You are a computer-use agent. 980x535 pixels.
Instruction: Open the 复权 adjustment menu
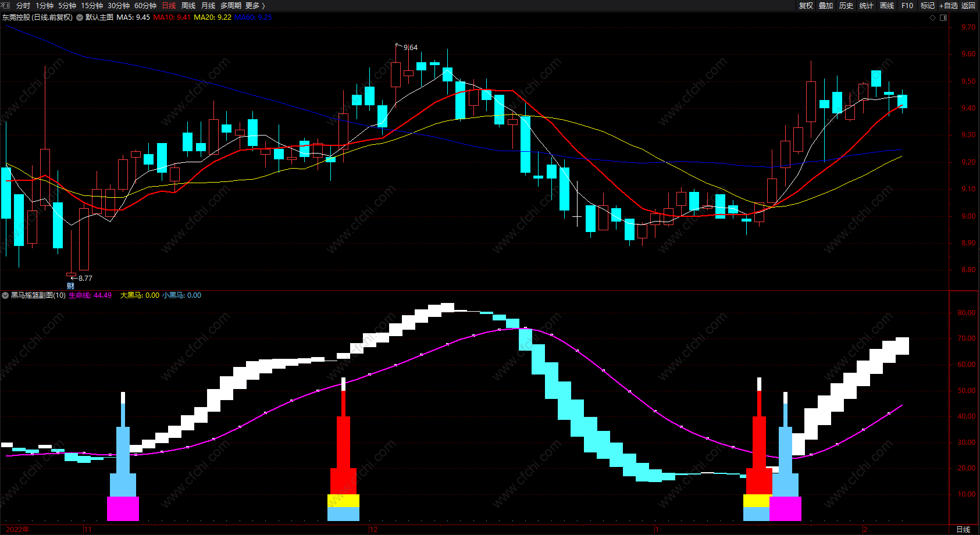(806, 5)
